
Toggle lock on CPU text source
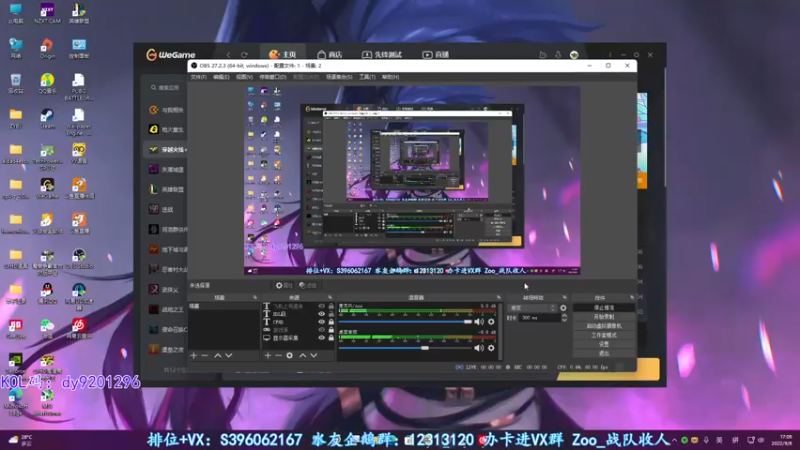point(331,322)
